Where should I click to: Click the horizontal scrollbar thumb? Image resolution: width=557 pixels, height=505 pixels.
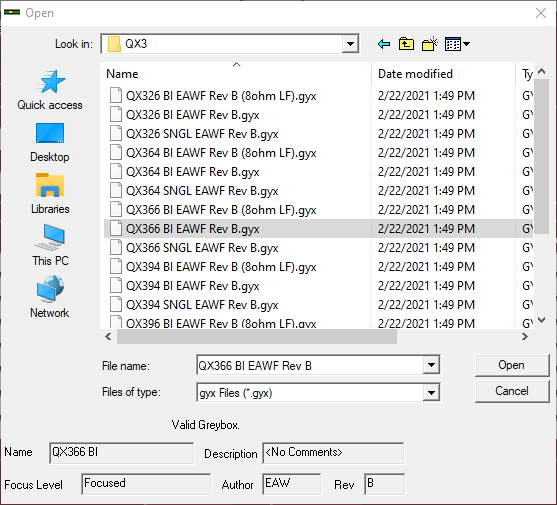click(257, 336)
